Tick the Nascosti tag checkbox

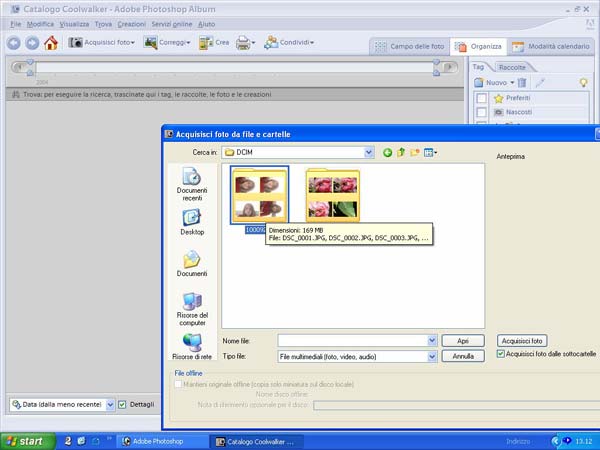pos(481,112)
